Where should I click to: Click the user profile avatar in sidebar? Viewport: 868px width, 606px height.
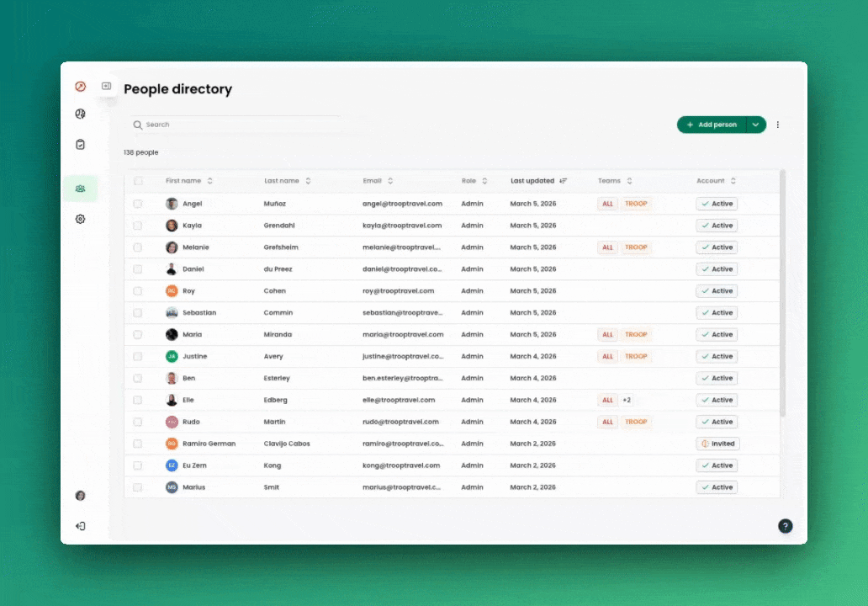pos(80,496)
